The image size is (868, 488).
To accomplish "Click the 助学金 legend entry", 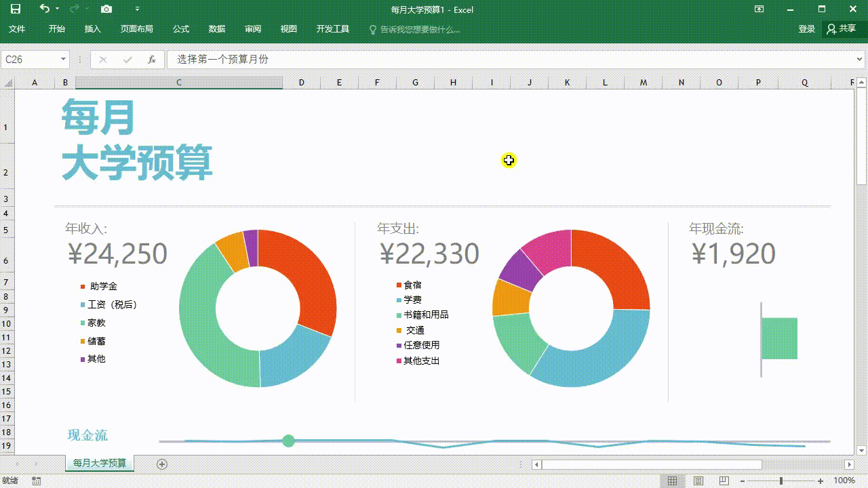I will tap(99, 286).
